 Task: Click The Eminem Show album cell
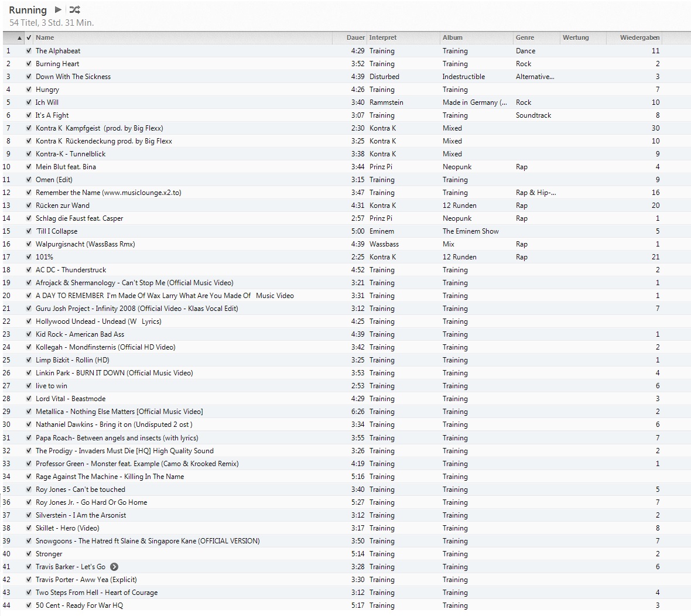click(471, 231)
